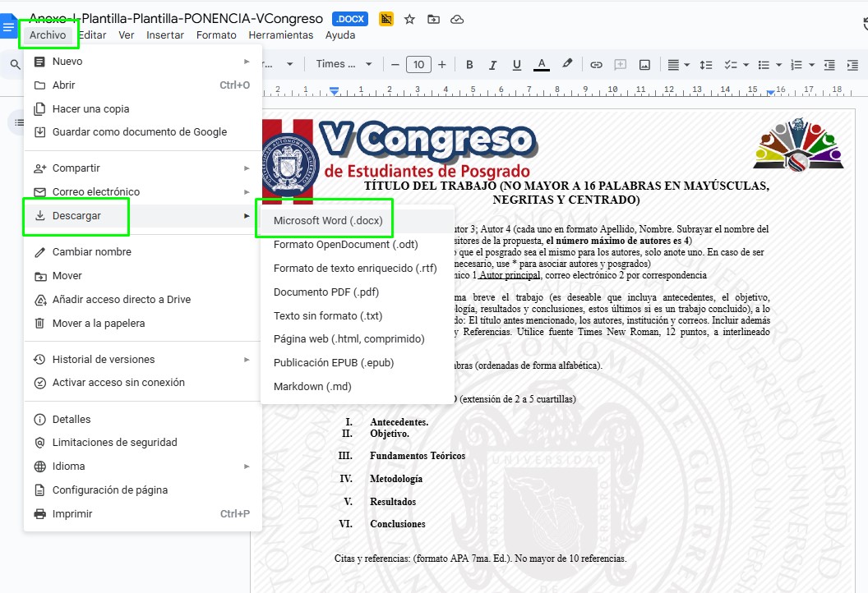
Task: Toggle italic formatting
Action: click(492, 64)
